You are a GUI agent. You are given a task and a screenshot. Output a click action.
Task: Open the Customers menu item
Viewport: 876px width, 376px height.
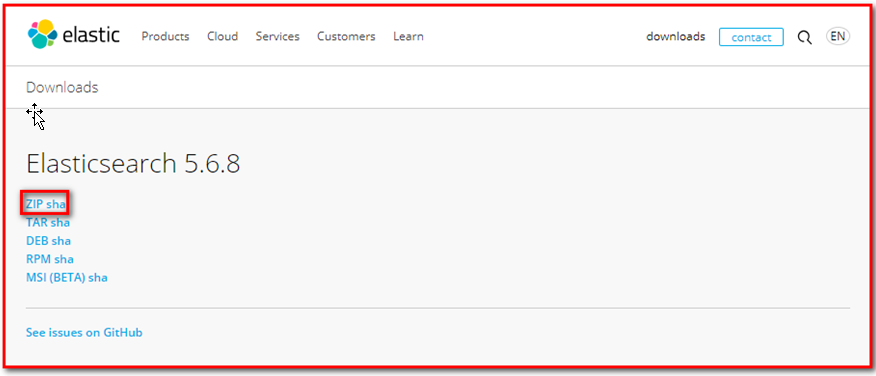pos(346,36)
